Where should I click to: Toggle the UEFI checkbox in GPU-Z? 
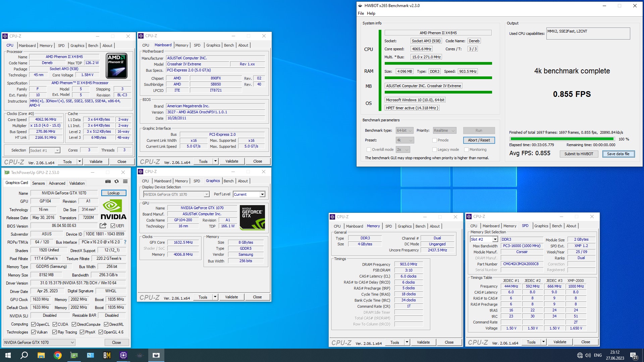113,226
